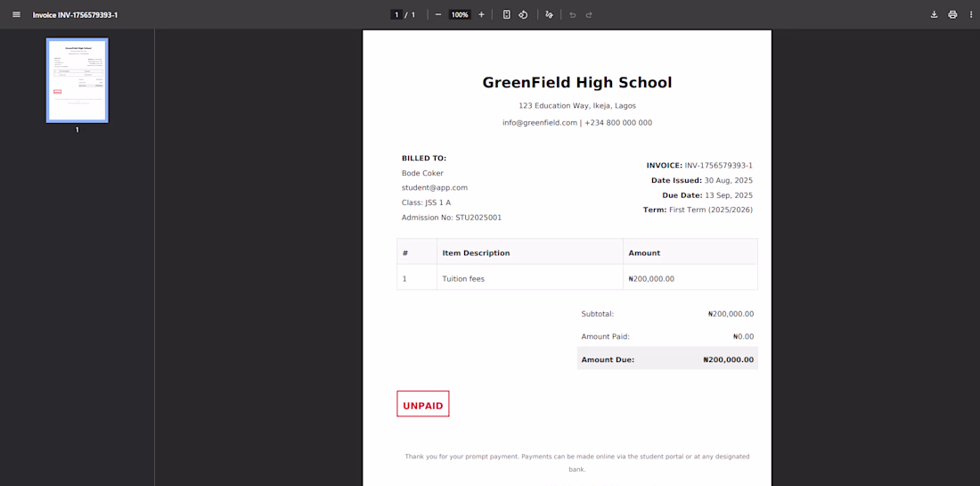Screen dimensions: 980x486
Task: Click the fit to page icon
Action: click(507, 14)
